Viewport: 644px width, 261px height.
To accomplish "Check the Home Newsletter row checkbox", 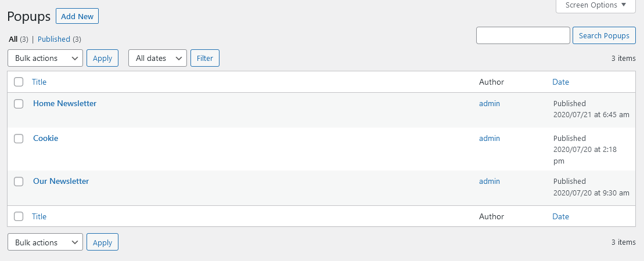I will pos(19,104).
